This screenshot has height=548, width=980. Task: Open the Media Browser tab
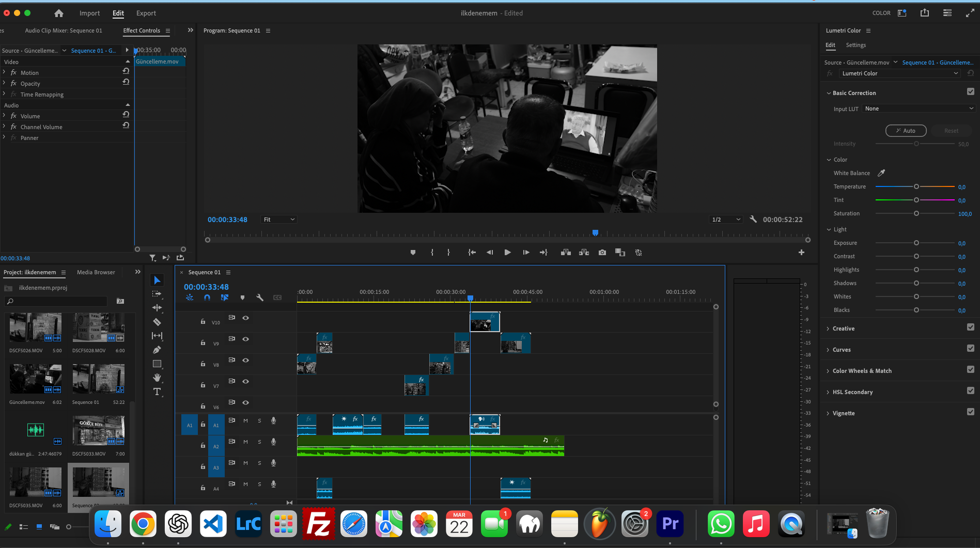(x=96, y=272)
